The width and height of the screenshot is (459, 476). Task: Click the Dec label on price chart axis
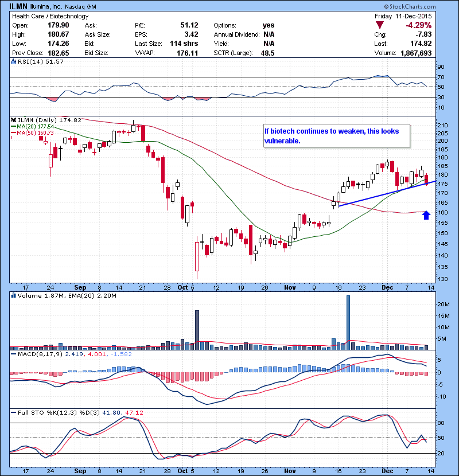click(x=387, y=287)
